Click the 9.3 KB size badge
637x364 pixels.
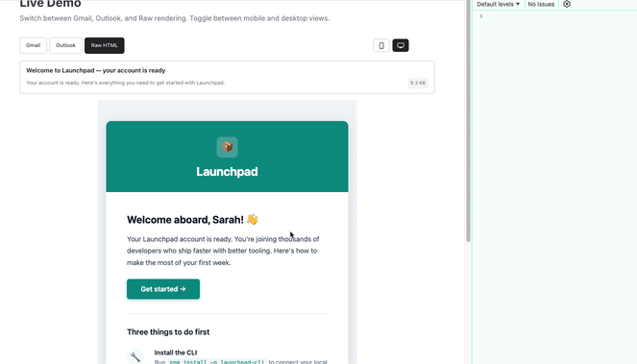click(418, 83)
